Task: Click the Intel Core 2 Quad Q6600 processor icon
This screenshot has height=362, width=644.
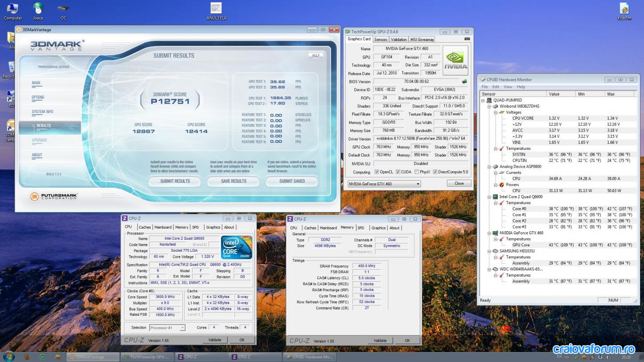Action: tap(495, 197)
